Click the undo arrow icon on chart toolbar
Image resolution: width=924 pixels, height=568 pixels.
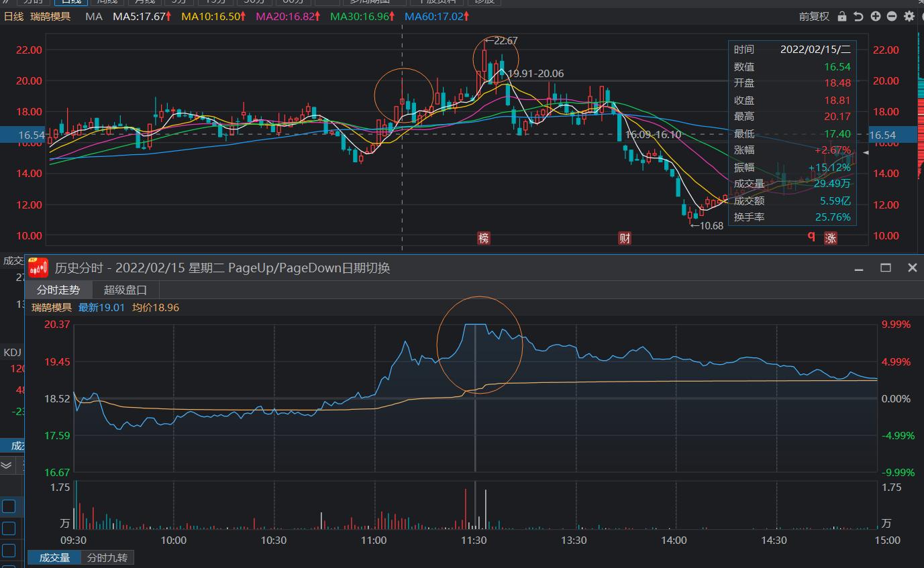[860, 16]
